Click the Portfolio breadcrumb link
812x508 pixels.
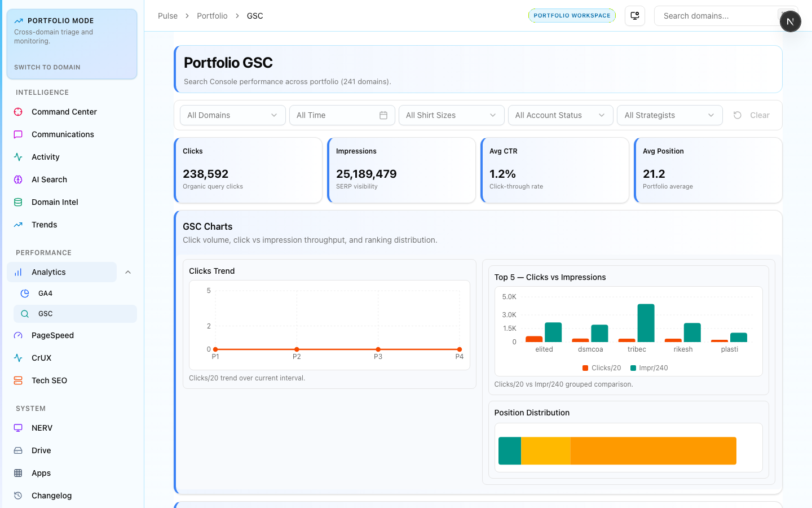pos(212,16)
